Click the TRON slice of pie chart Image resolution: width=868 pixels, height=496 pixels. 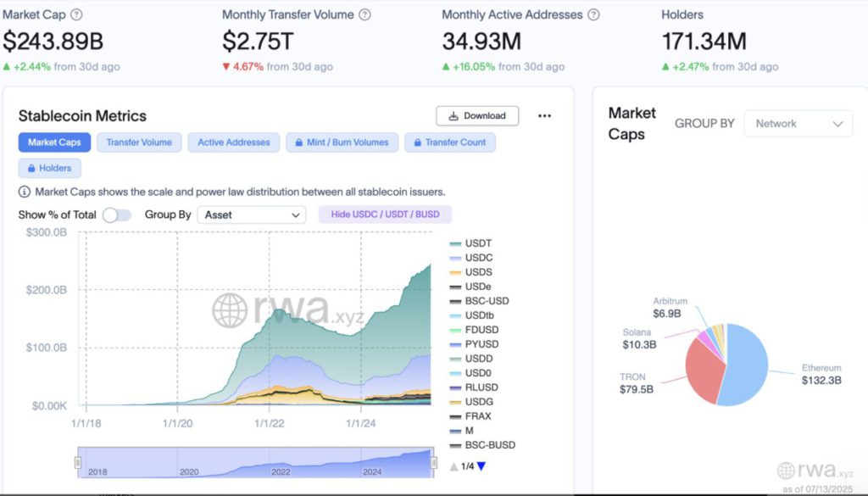click(x=704, y=371)
